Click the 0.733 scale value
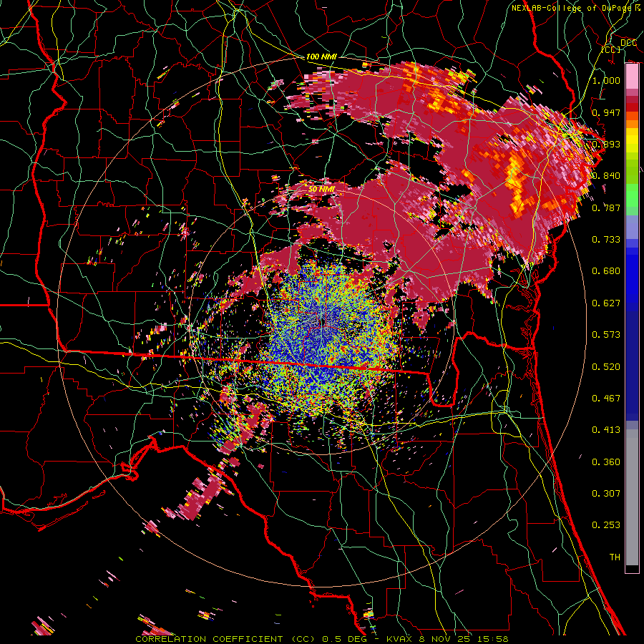644x644 pixels. (606, 240)
